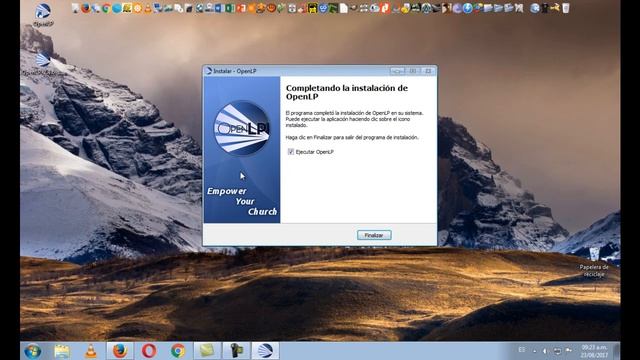Open the volume speaker tray icon
The height and width of the screenshot is (360, 640).
[545, 351]
